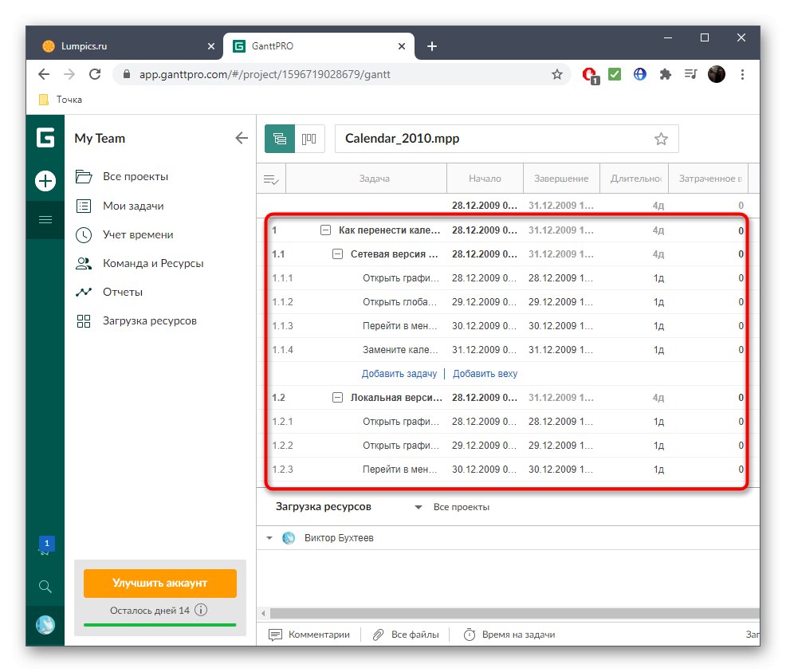Close the Lumpics.ru tab
Image resolution: width=786 pixels, height=672 pixels.
point(211,46)
